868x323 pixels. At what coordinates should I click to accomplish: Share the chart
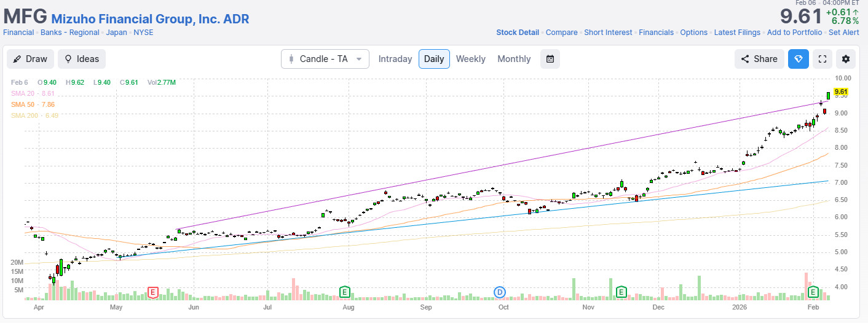click(x=759, y=59)
